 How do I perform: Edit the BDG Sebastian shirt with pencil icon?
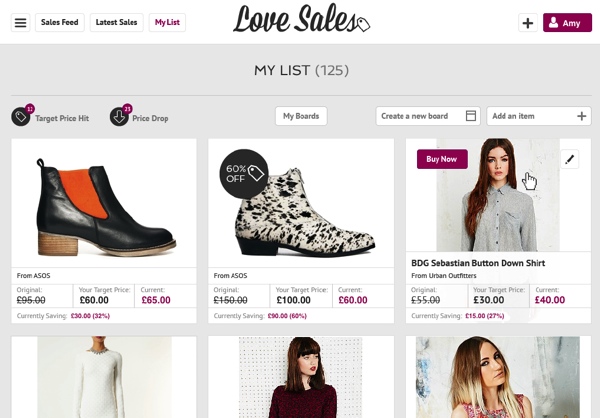[569, 159]
